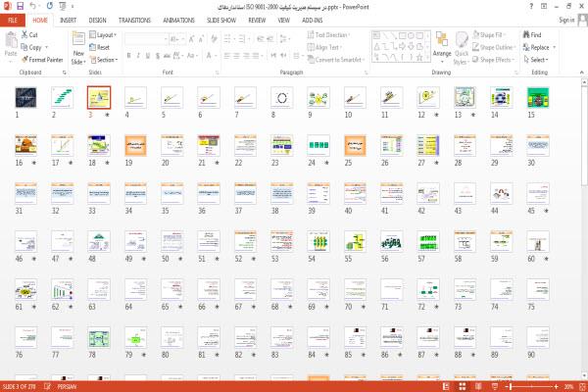Select slide thumbnail 1
This screenshot has height=392, width=588.
pyautogui.click(x=25, y=98)
